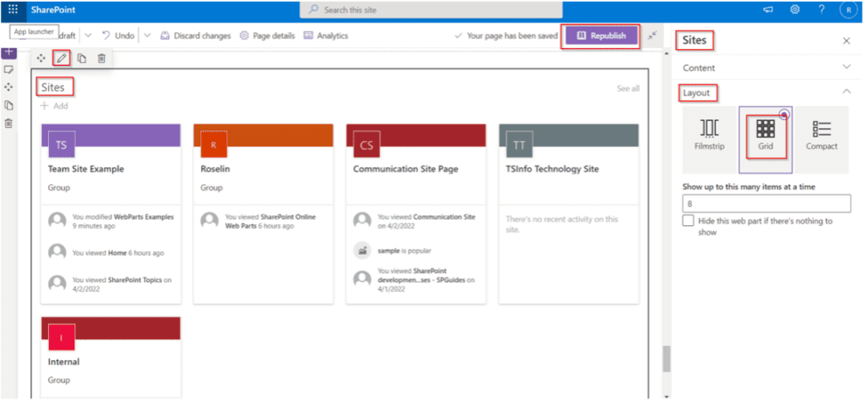Open Page details
868x410 pixels.
267,35
